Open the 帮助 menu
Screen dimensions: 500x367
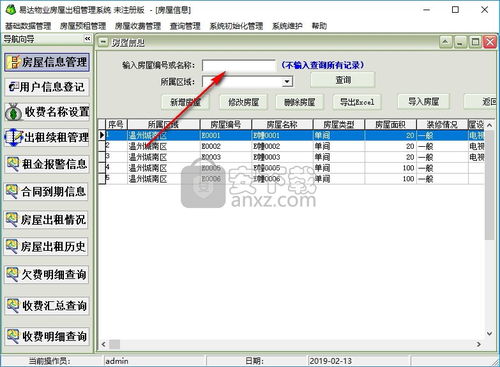coord(319,26)
